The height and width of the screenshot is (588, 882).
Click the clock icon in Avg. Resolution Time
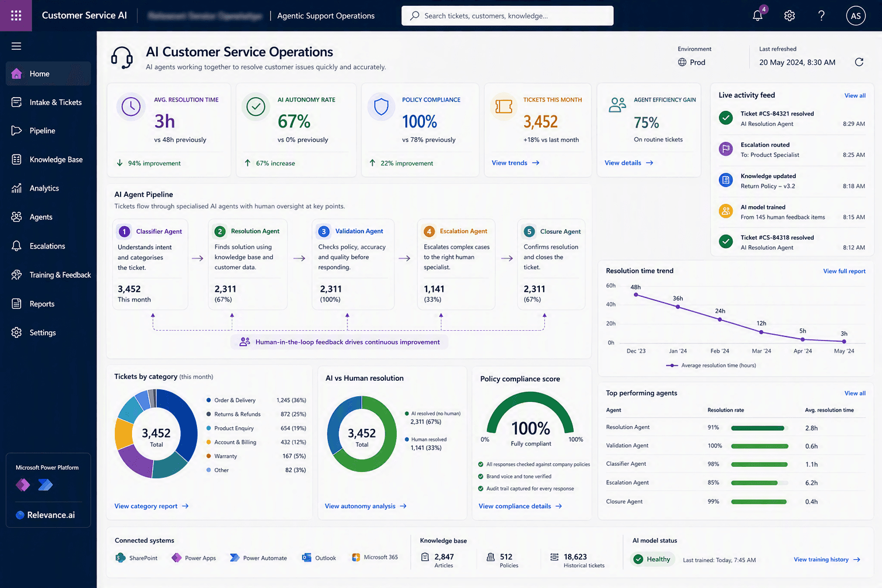point(131,106)
